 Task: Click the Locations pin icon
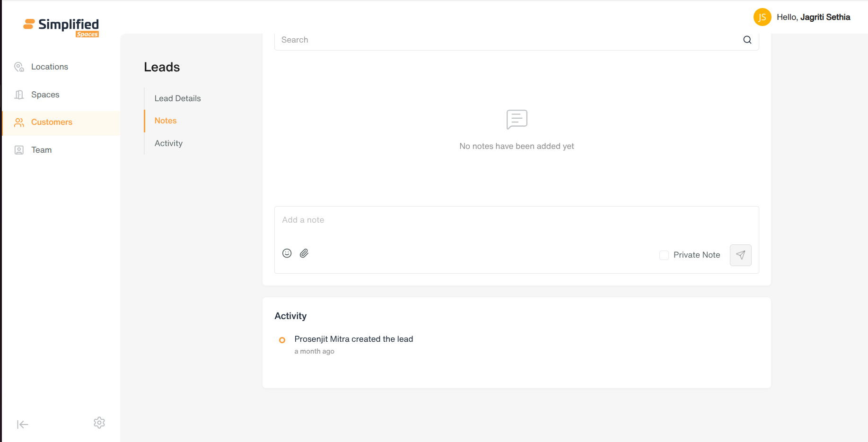click(x=19, y=67)
